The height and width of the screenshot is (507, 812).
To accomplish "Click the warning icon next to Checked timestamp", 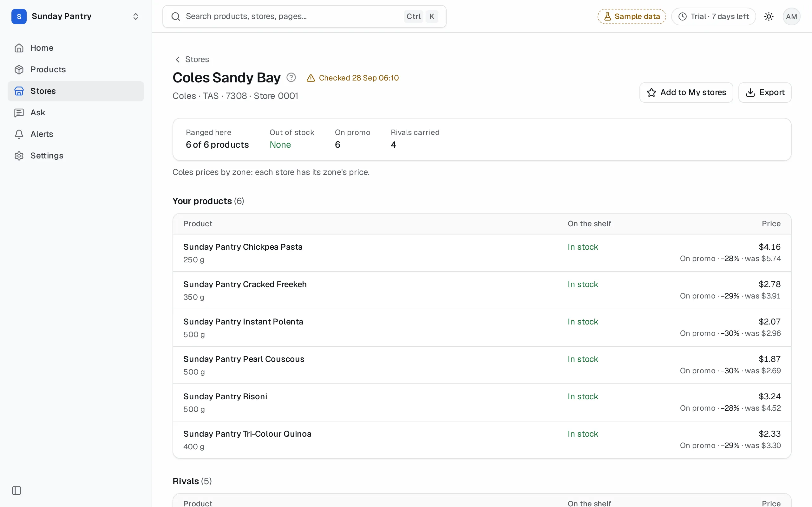I will (x=311, y=78).
